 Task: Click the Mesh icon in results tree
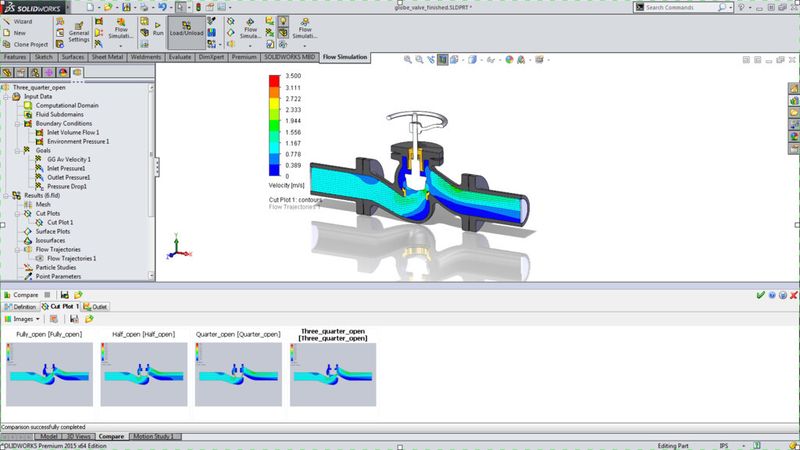[28, 204]
